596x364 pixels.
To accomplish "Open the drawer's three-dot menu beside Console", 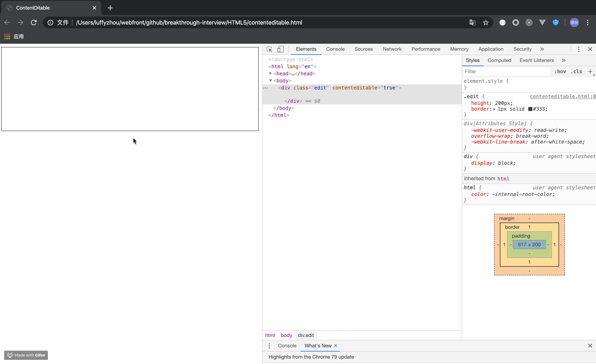I will tap(269, 346).
